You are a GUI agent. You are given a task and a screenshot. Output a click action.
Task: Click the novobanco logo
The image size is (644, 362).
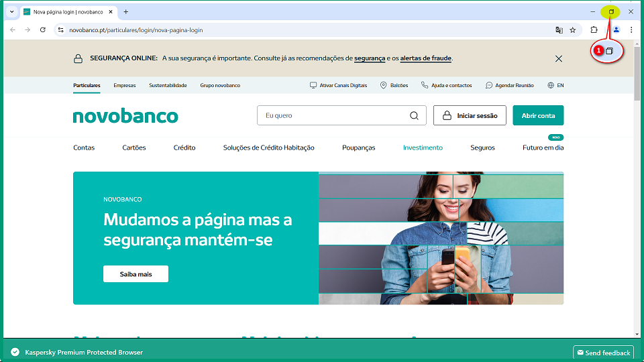point(125,117)
